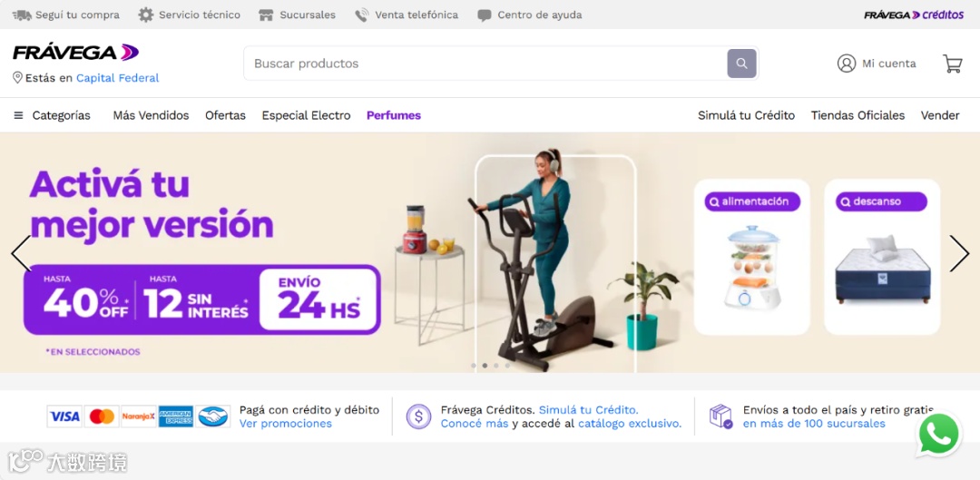Image resolution: width=980 pixels, height=480 pixels.
Task: Focus the Buscar productos search field
Action: click(485, 64)
